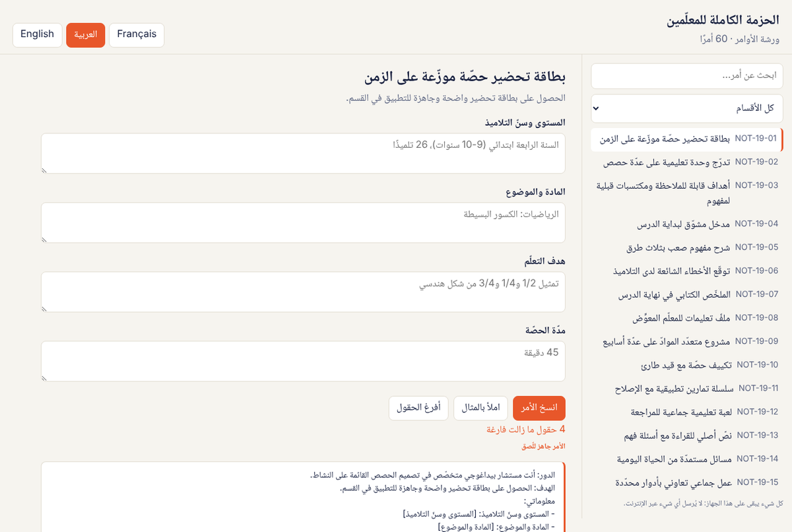Open prompt NOT-19-15 عمل جماعي تعاوني

coord(686,482)
